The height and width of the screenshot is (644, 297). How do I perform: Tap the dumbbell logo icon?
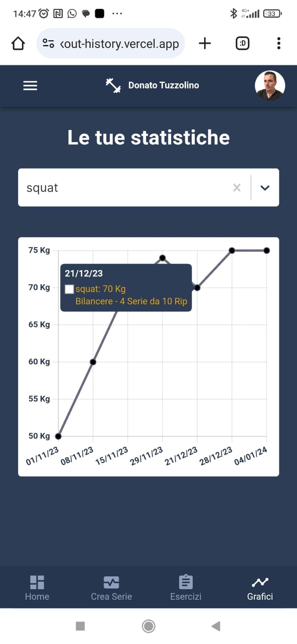coord(113,85)
